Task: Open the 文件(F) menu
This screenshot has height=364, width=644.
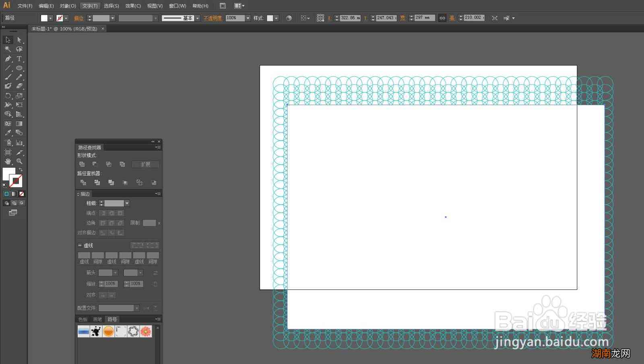Action: click(x=25, y=6)
